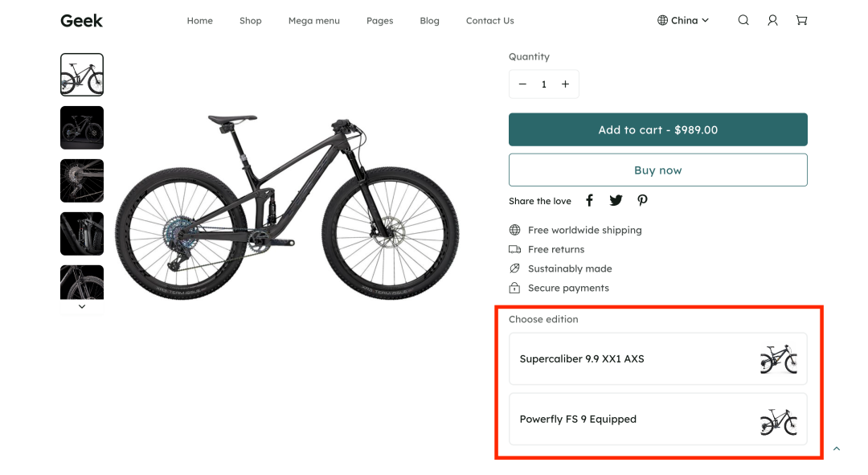Screen dimensions: 868x475
Task: Open the user account icon
Action: coord(772,20)
